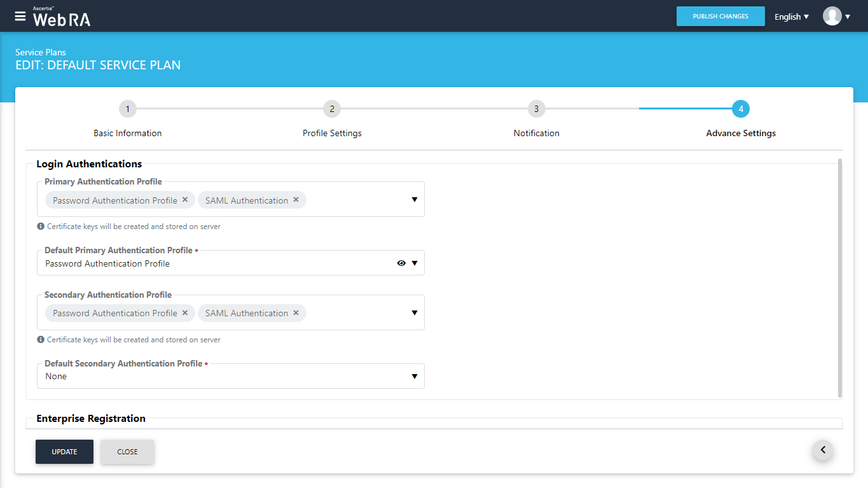868x488 pixels.
Task: Click the back chevron round button
Action: (x=822, y=450)
